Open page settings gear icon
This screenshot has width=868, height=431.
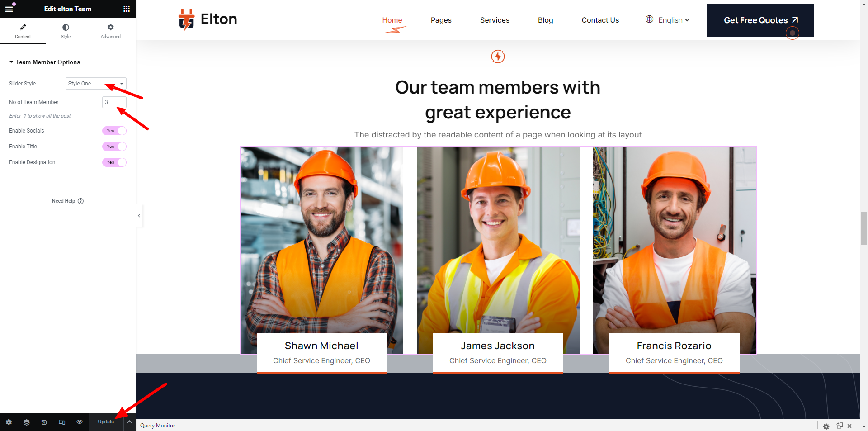[x=9, y=422]
